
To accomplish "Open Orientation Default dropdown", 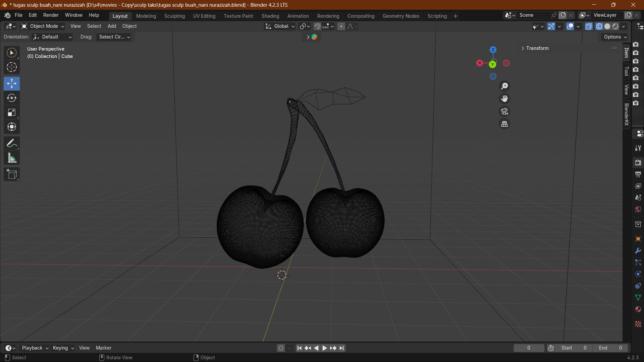I will pos(53,37).
